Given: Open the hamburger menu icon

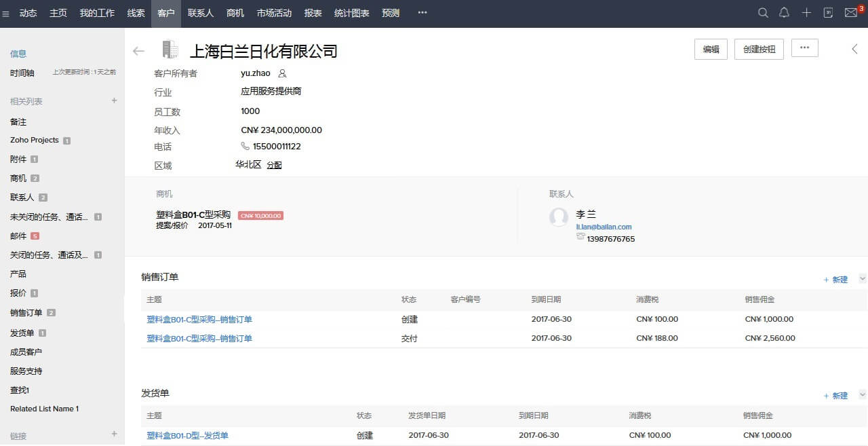Looking at the screenshot, I should [6, 14].
